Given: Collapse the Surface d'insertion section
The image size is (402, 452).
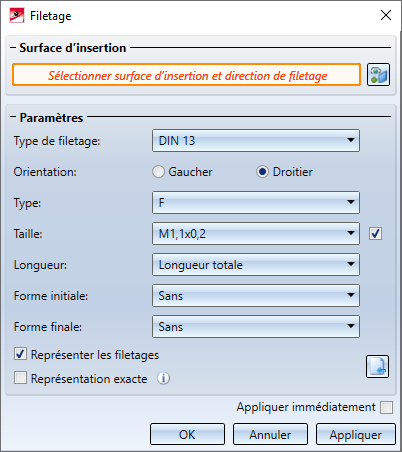Looking at the screenshot, I should pyautogui.click(x=13, y=48).
